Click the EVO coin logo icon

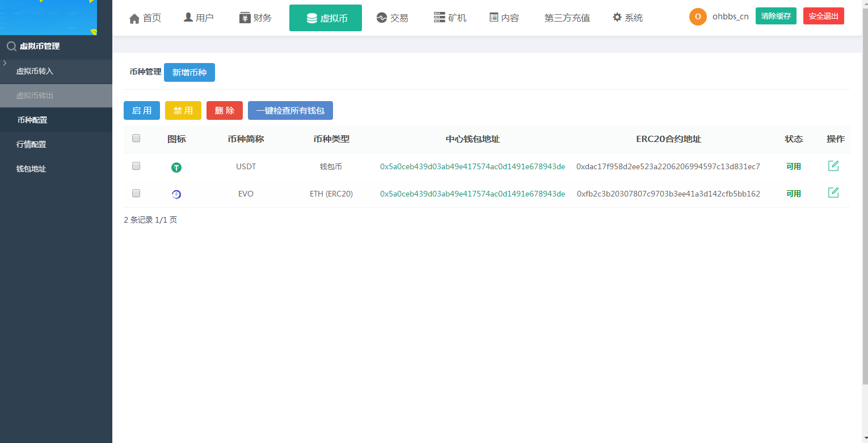(x=176, y=194)
